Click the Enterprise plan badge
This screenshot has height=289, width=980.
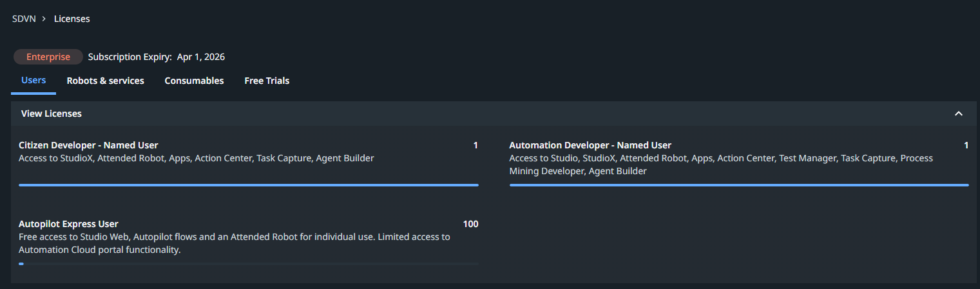pos(48,57)
